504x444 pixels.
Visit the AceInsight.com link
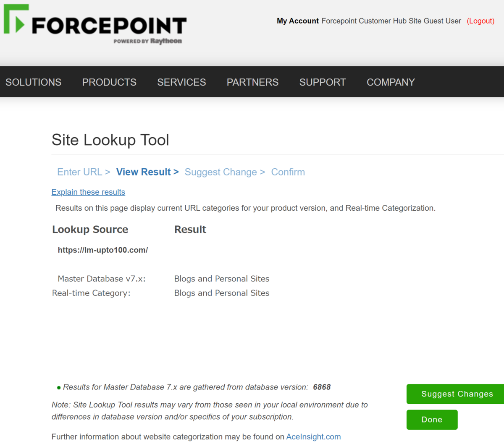[313, 437]
